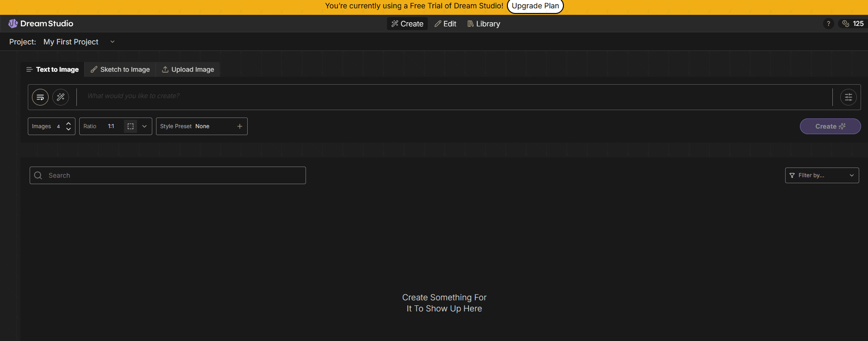Expand the Ratio dropdown chevron
The height and width of the screenshot is (341, 868).
coord(144,126)
